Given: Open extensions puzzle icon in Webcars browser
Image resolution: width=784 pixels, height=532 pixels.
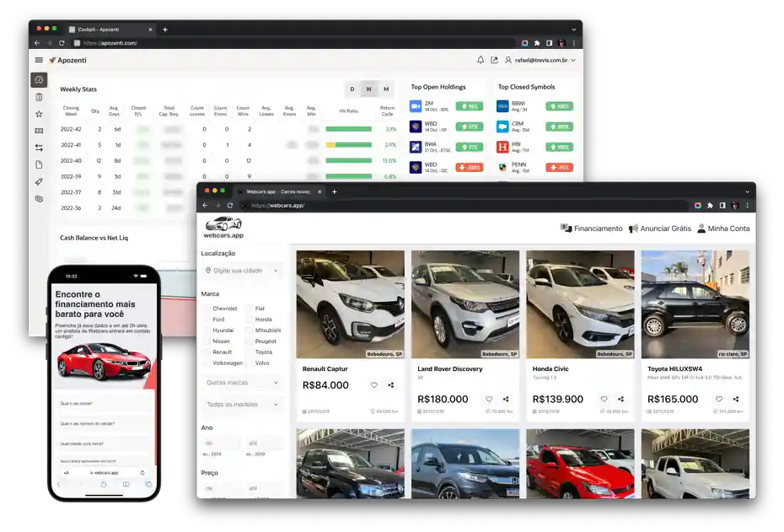Looking at the screenshot, I should tap(710, 206).
